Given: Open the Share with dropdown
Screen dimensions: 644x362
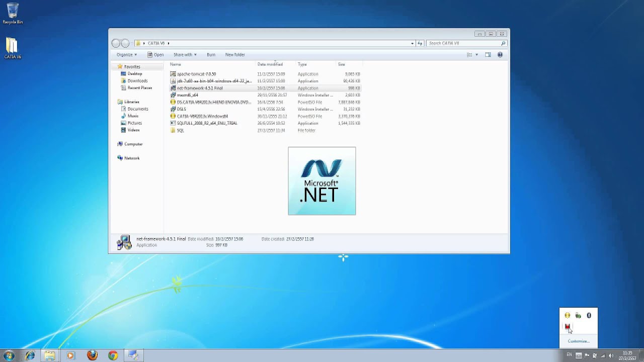Looking at the screenshot, I should coord(185,55).
